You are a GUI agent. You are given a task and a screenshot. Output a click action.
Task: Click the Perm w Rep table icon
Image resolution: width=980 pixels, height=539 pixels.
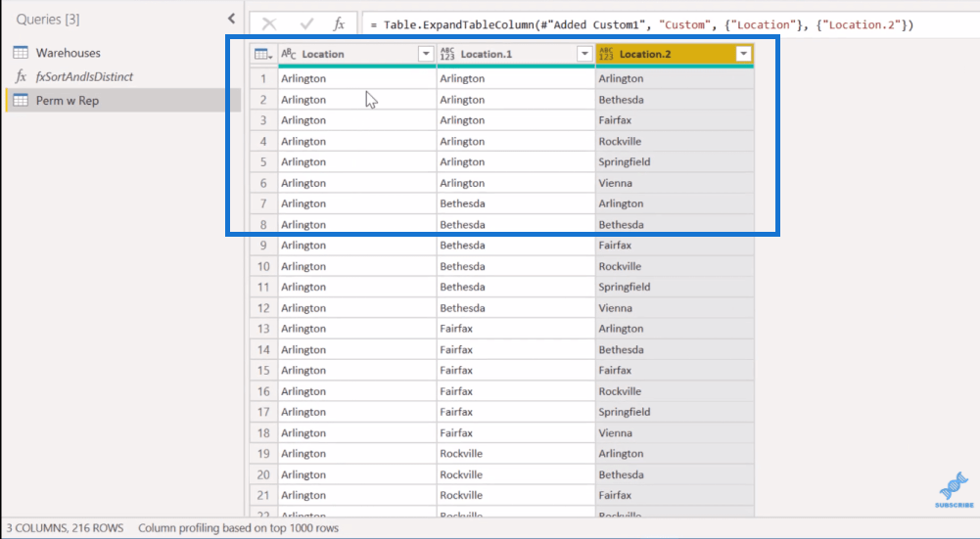pos(21,100)
